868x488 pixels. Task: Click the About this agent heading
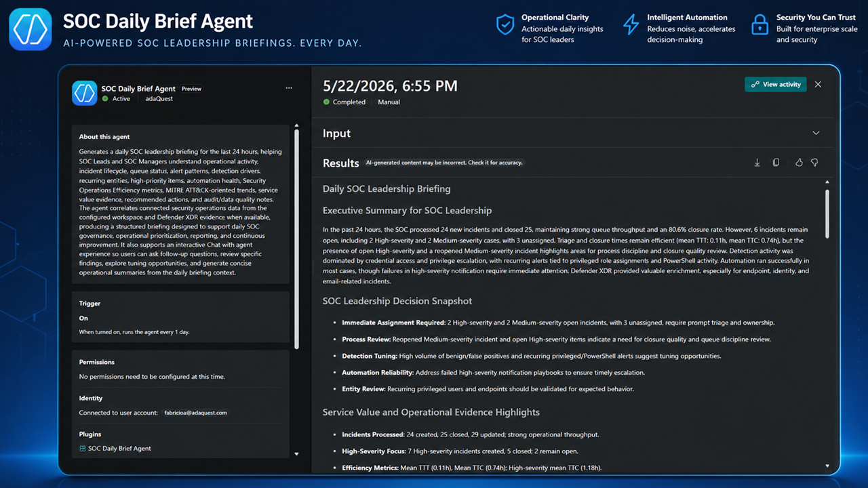pyautogui.click(x=104, y=137)
